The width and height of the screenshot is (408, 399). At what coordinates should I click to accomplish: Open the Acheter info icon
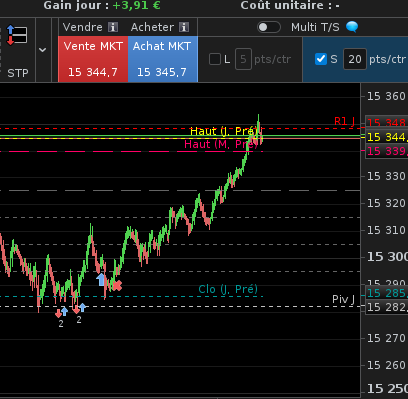click(184, 27)
